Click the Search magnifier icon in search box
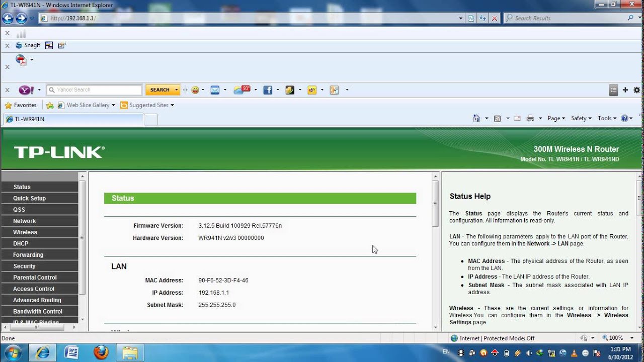This screenshot has width=644, height=362. [631, 18]
